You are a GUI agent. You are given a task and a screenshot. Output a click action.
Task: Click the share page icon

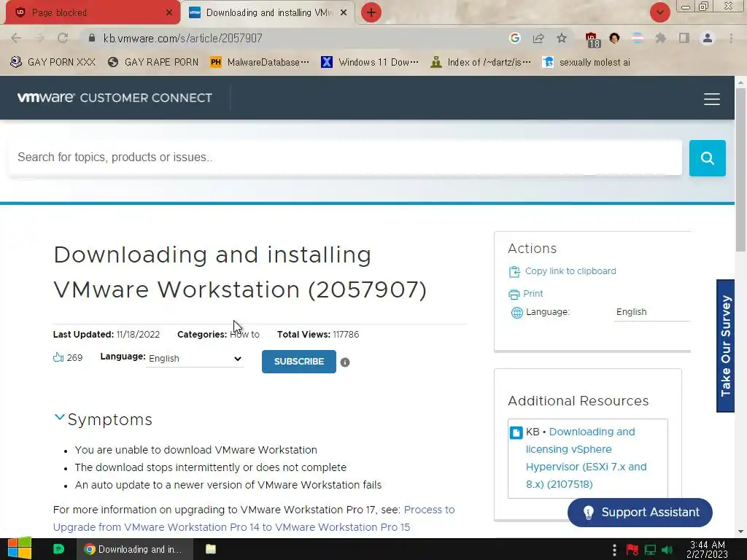[538, 38]
